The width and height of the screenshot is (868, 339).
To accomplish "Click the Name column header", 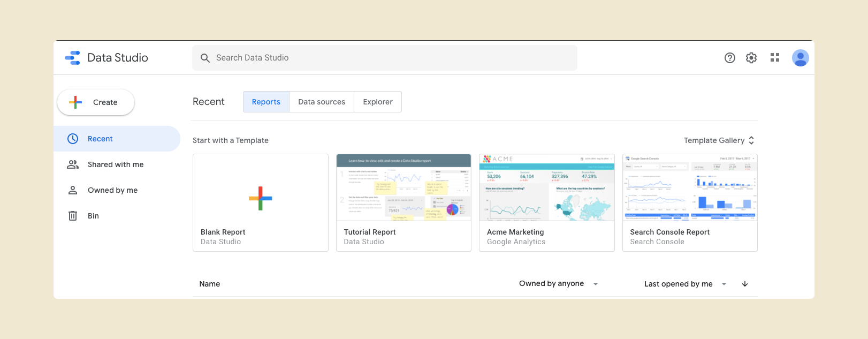I will click(x=210, y=284).
